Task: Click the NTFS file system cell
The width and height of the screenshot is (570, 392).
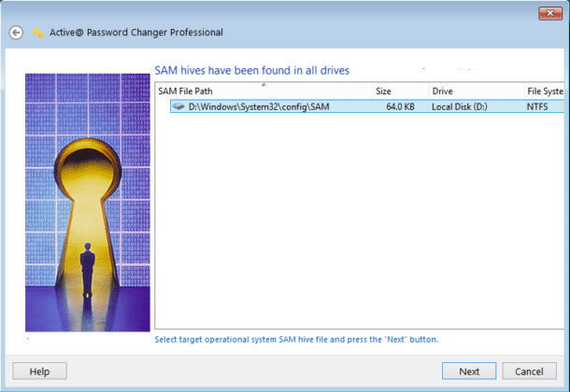Action: 537,106
